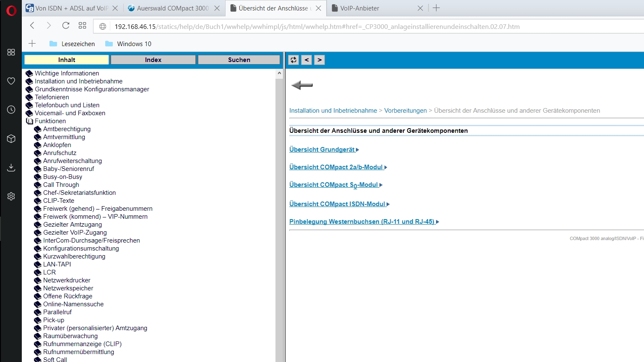Expand Installation und Inbetriebnahme book
Screen dimensions: 644x362
coord(29,81)
